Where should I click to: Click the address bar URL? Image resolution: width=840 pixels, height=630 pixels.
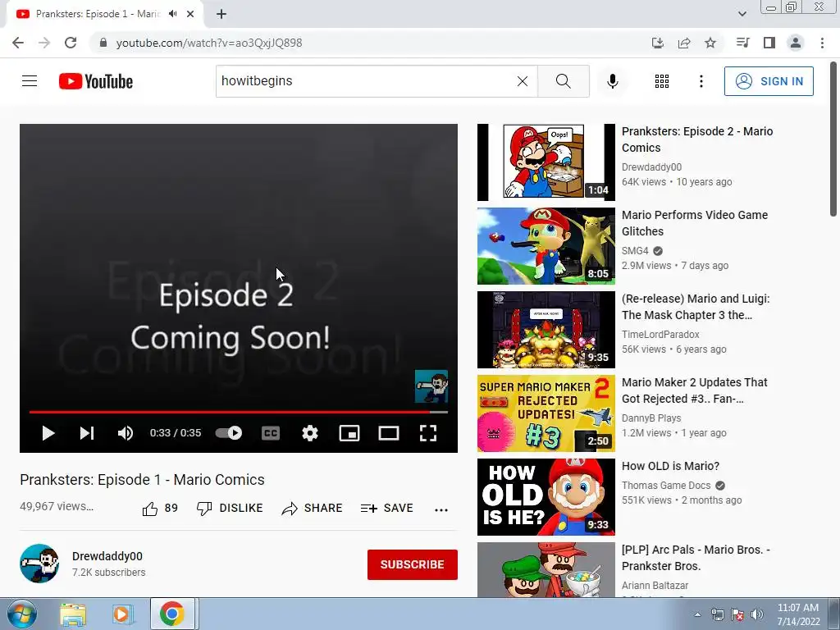point(209,43)
